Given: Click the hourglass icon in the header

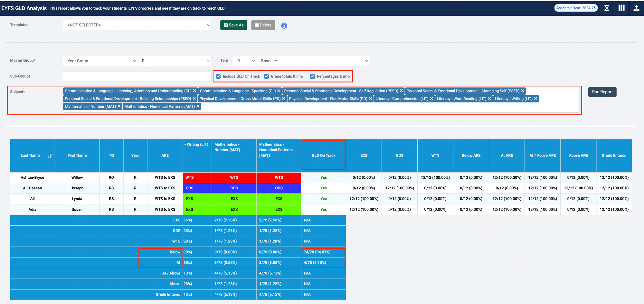Looking at the screenshot, I should tap(607, 8).
